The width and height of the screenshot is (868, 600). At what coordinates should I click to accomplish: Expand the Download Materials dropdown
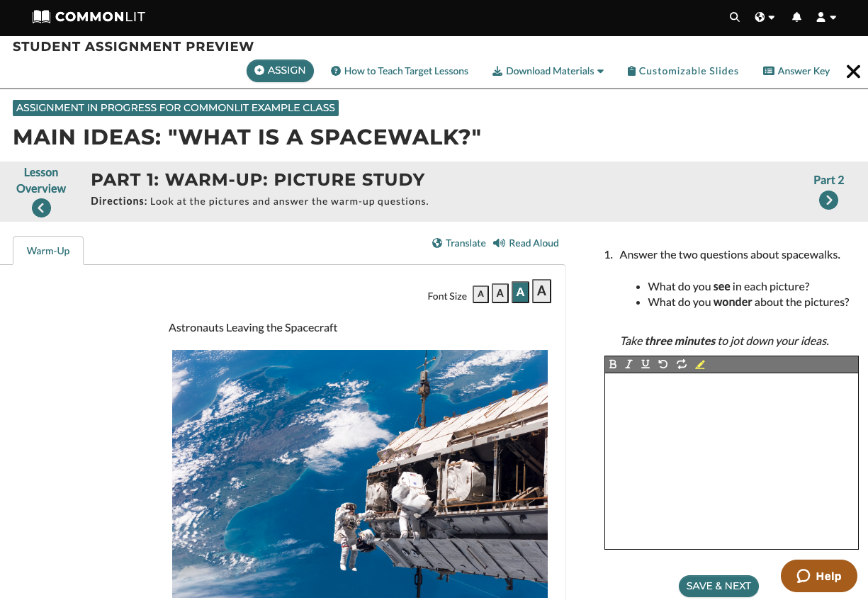click(x=548, y=71)
